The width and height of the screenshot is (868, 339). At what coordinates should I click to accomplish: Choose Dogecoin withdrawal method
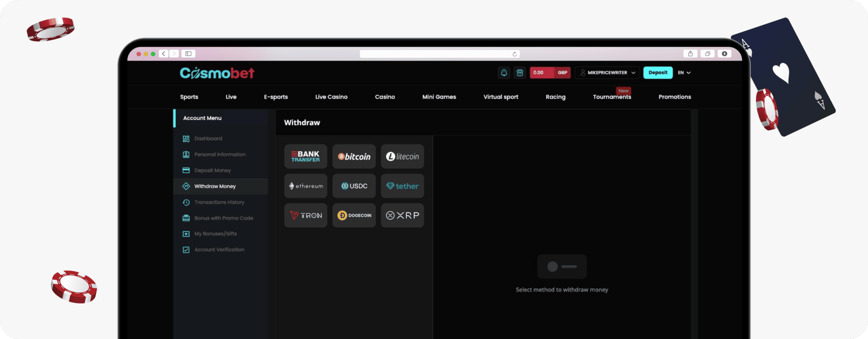click(354, 215)
